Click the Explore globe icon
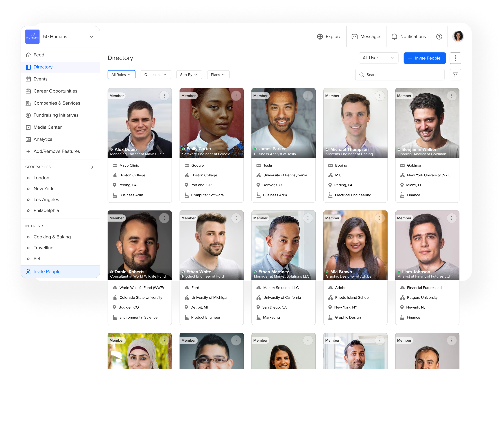504x439 pixels. tap(320, 36)
